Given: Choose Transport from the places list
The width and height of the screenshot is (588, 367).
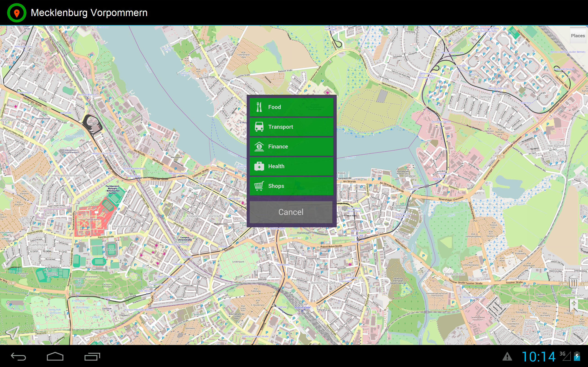Looking at the screenshot, I should click(x=291, y=127).
